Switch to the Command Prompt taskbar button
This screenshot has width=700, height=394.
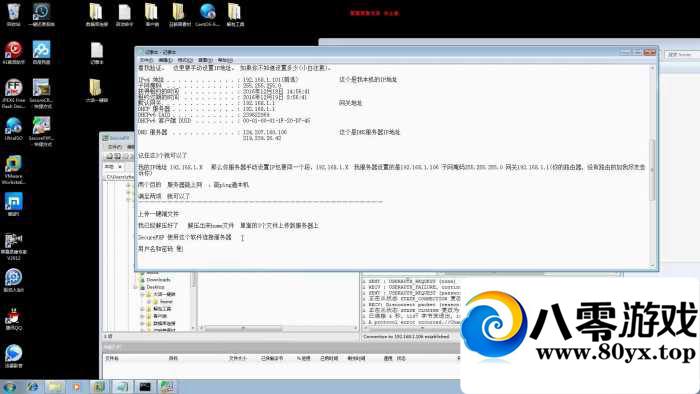pyautogui.click(x=145, y=386)
